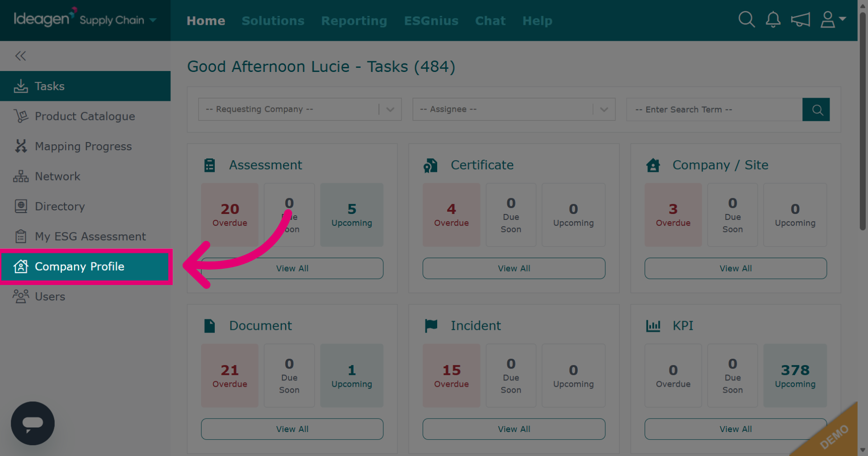This screenshot has width=868, height=456.
Task: Open the Solutions menu
Action: (273, 21)
